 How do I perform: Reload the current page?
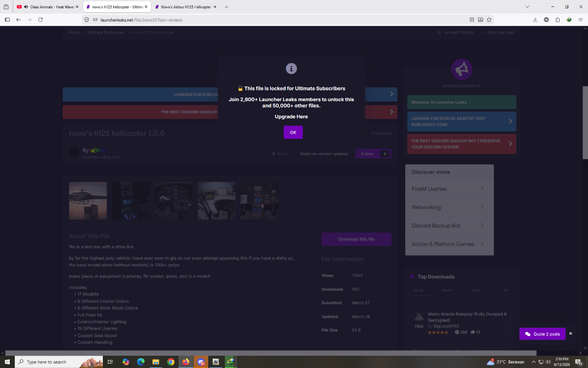(40, 20)
